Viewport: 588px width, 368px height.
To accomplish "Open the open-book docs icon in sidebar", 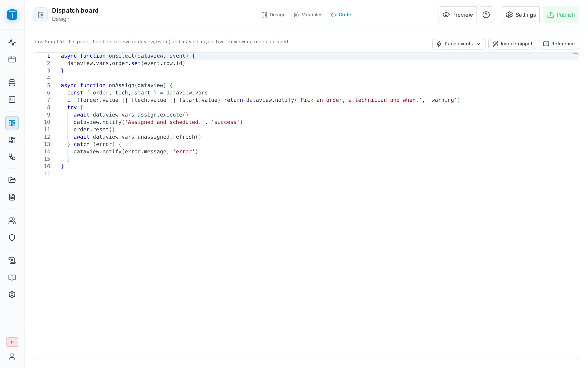I will (12, 277).
